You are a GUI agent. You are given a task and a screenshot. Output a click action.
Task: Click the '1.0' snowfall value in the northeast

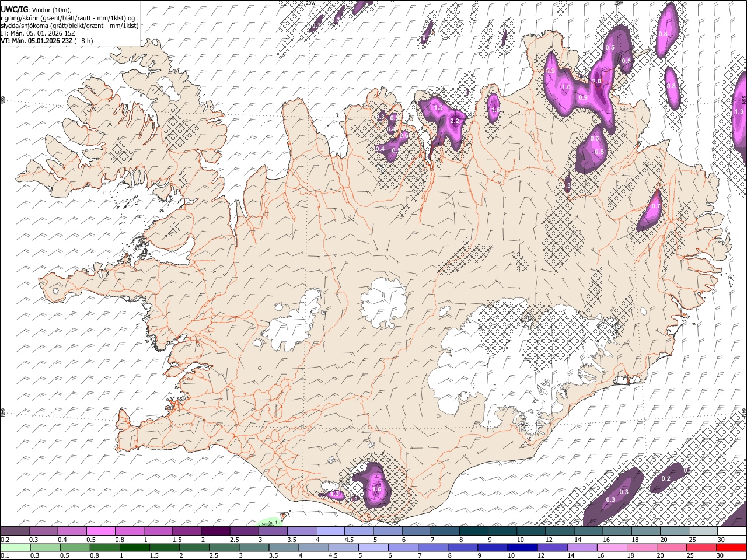pos(566,87)
